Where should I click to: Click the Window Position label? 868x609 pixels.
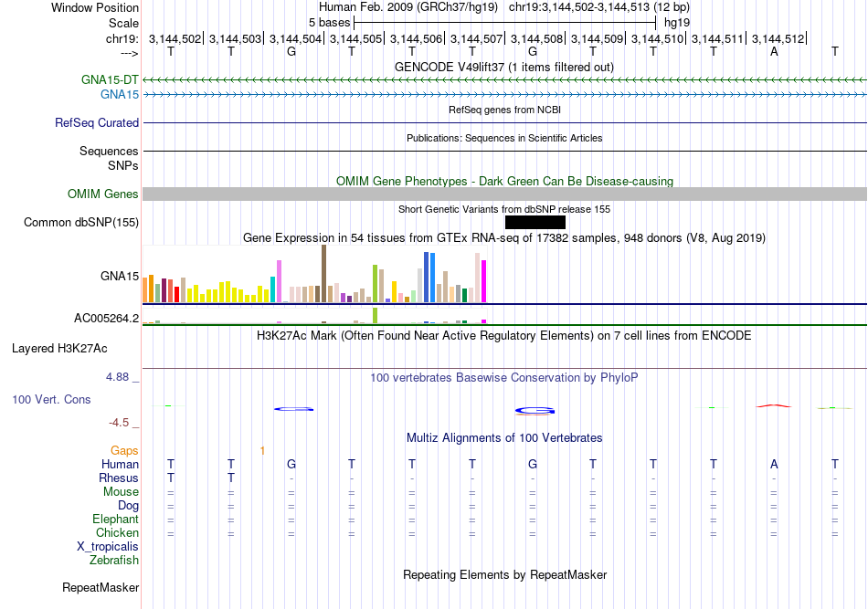[x=95, y=7]
